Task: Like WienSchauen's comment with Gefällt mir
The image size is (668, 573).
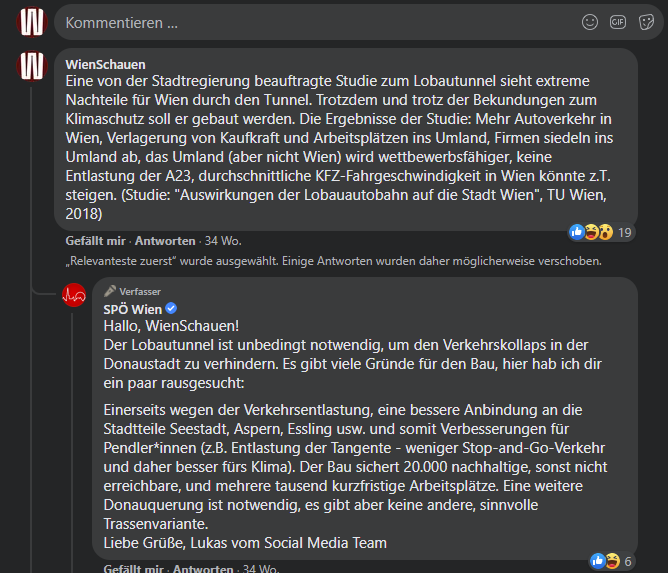Action: point(95,241)
